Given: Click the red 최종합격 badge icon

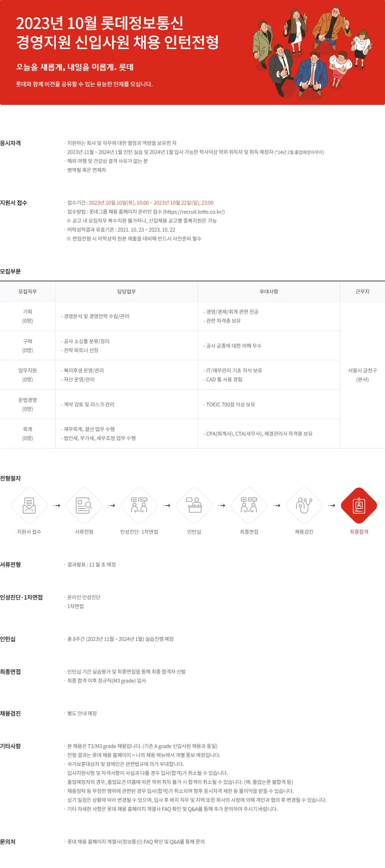Looking at the screenshot, I should [359, 506].
